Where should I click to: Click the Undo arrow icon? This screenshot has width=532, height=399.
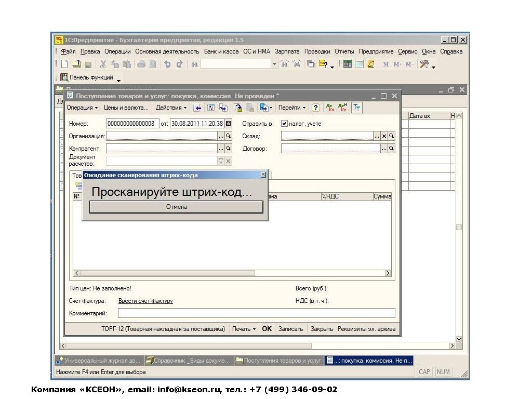[x=167, y=64]
